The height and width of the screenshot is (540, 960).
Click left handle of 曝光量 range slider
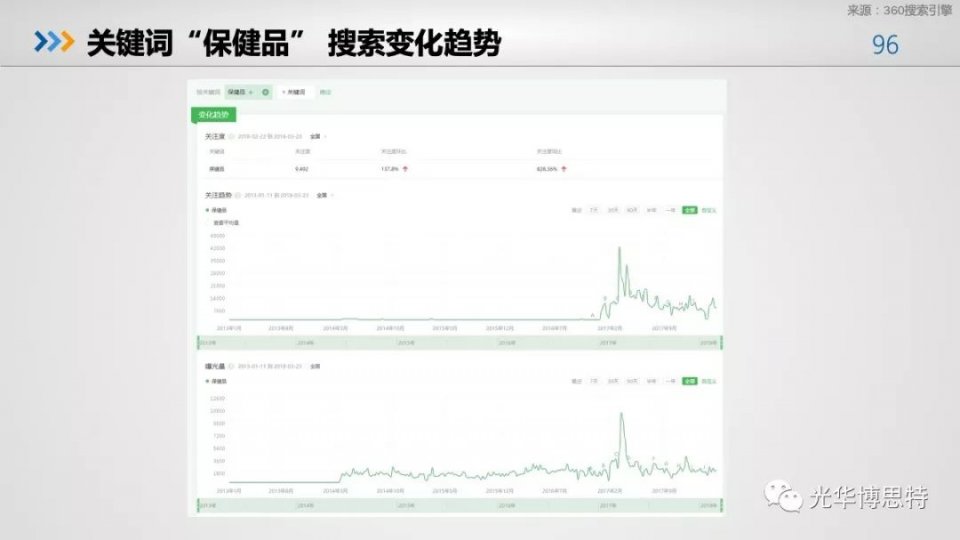click(x=198, y=506)
